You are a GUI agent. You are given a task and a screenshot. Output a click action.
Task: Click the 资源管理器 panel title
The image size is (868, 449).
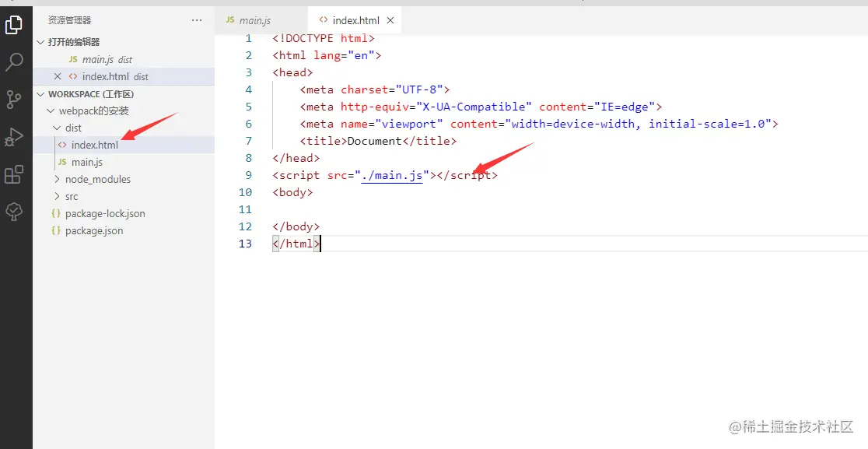pyautogui.click(x=69, y=20)
